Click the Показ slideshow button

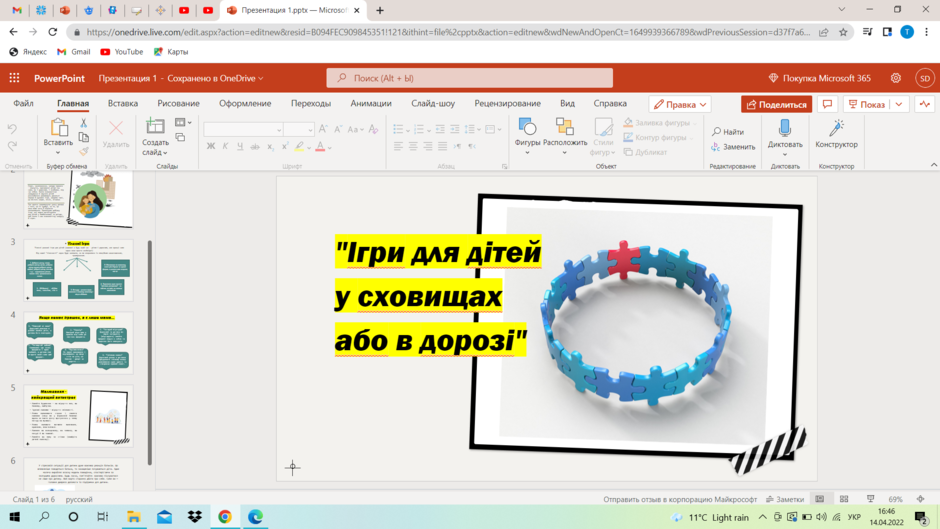(867, 104)
